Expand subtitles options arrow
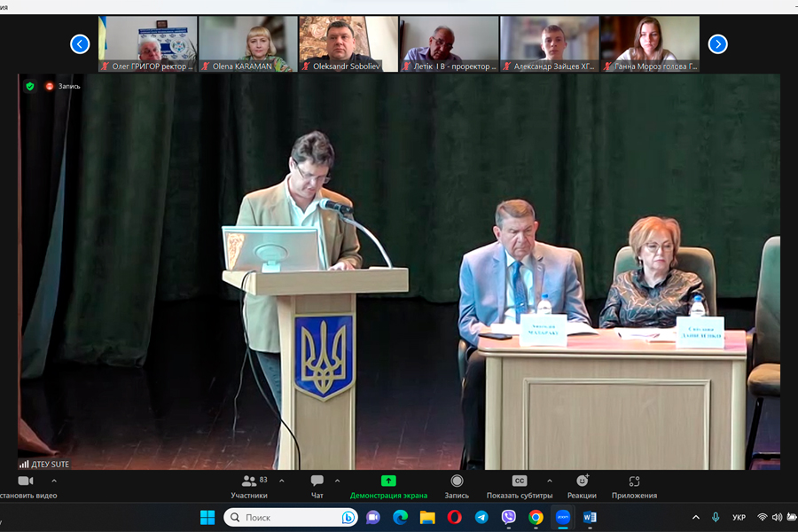The image size is (798, 532). pos(550,481)
